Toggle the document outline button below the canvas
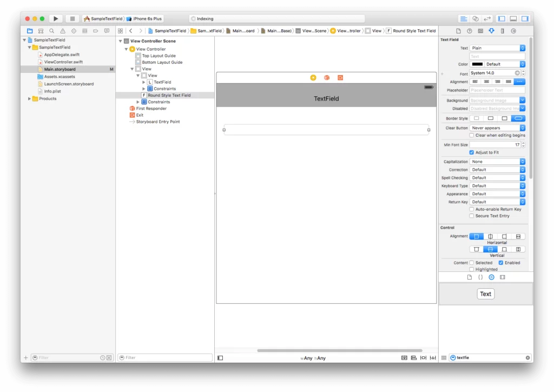Viewport: 554px width, 392px height. (220, 358)
